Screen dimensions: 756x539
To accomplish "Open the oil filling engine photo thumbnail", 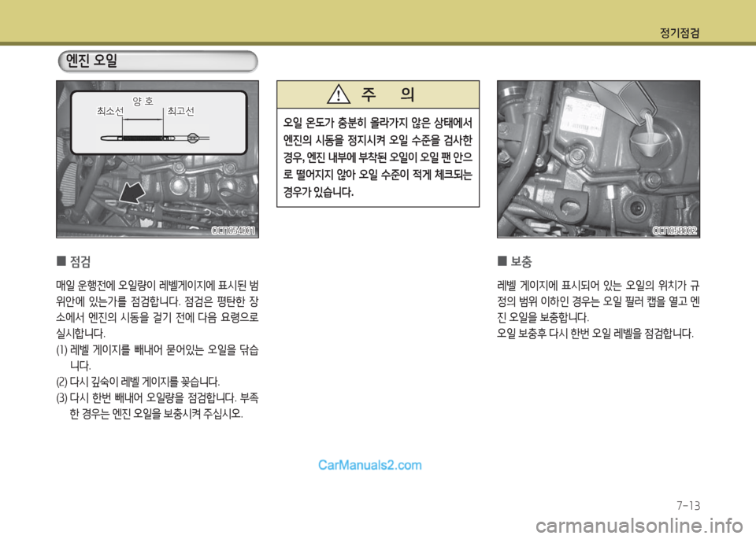I will 598,159.
